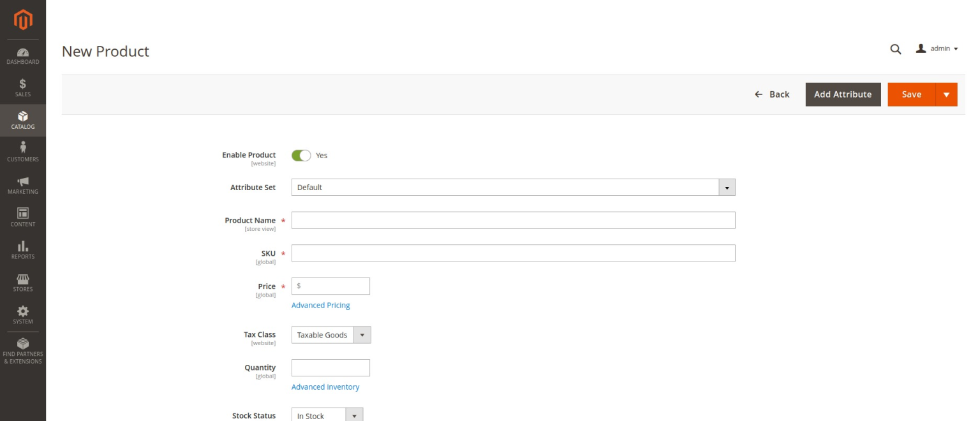Click the Quantity label

260,367
